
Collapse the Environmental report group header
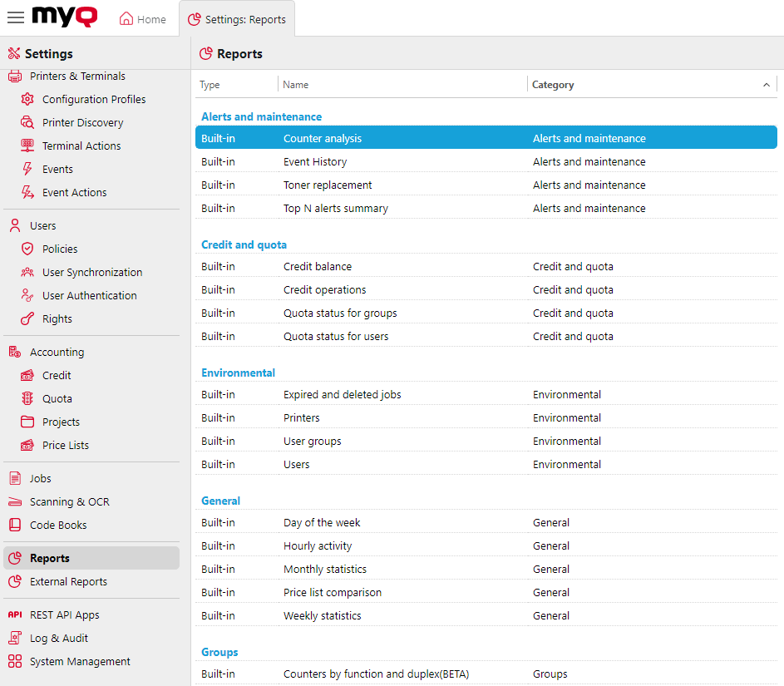238,373
